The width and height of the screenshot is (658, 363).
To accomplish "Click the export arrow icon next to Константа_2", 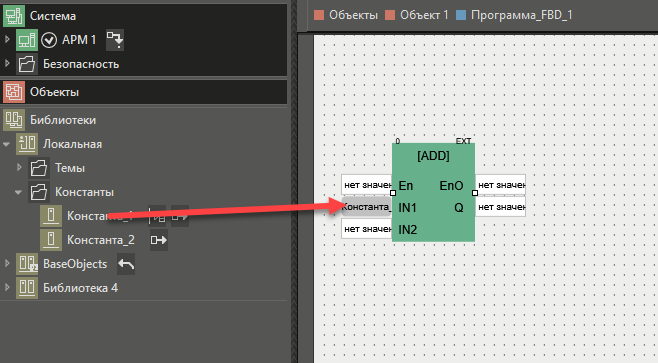I will coord(159,240).
